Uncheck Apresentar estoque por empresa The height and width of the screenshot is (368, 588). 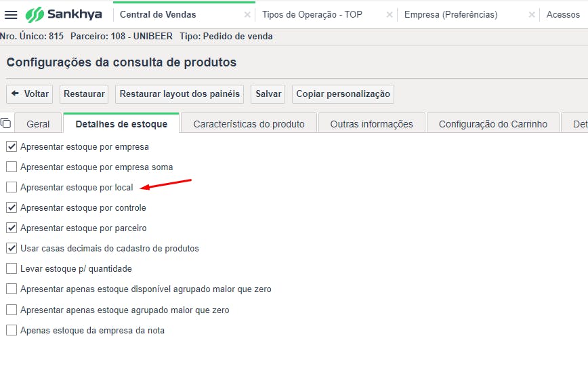pyautogui.click(x=12, y=146)
